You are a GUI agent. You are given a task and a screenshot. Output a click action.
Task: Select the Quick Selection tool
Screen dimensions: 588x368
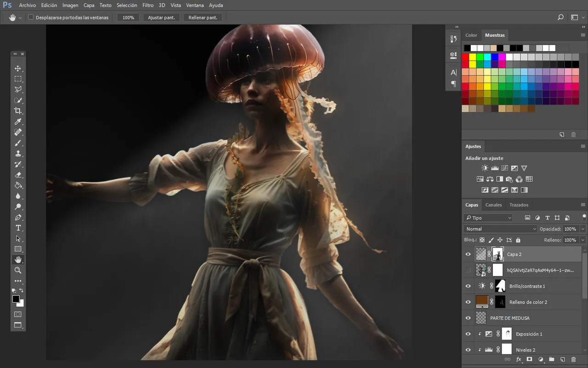pyautogui.click(x=18, y=100)
